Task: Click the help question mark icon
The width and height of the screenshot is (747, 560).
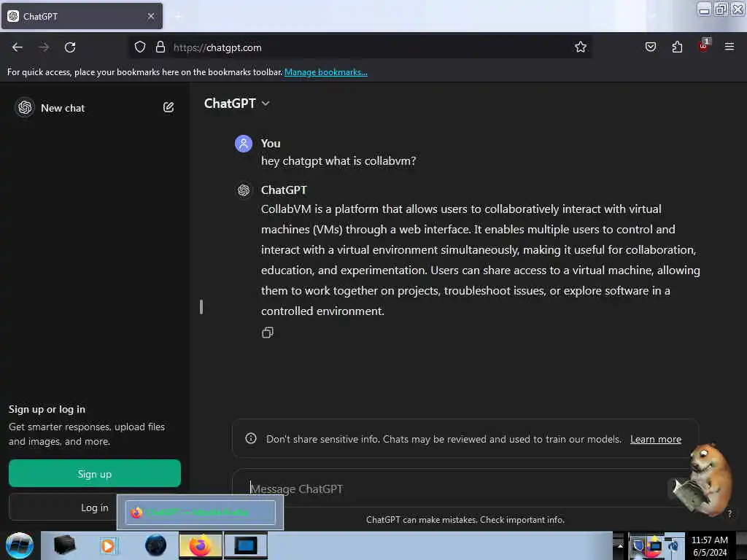Action: 729,513
